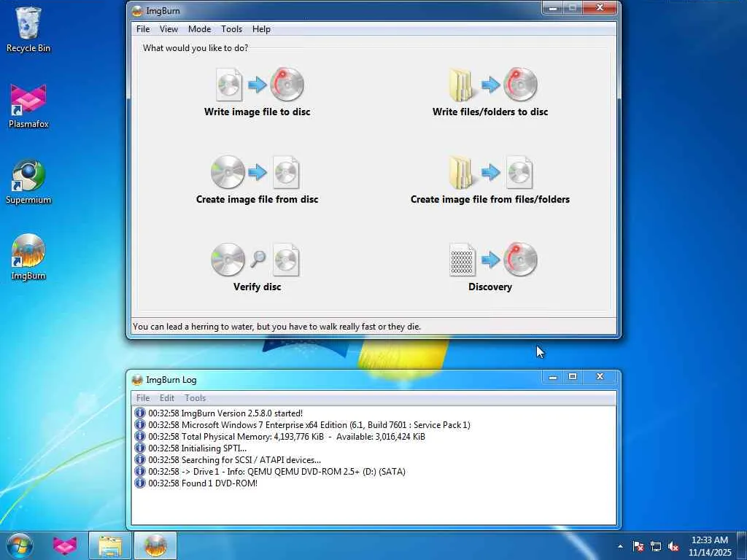Select the 'Verify disc' label

click(x=258, y=287)
